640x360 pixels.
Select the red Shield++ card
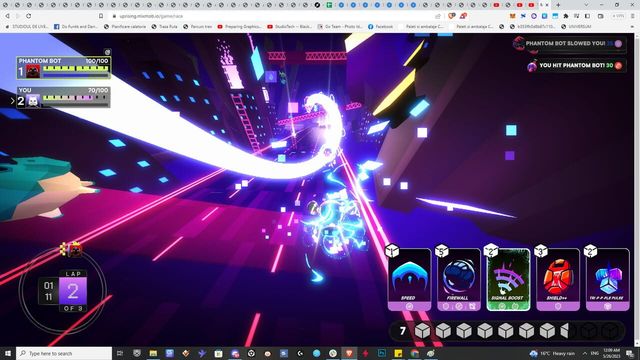[558, 280]
